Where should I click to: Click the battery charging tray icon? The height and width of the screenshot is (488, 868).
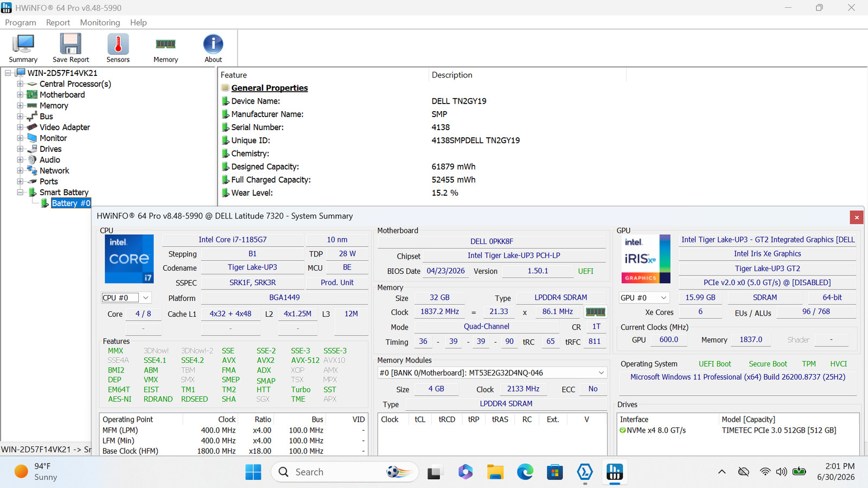799,472
